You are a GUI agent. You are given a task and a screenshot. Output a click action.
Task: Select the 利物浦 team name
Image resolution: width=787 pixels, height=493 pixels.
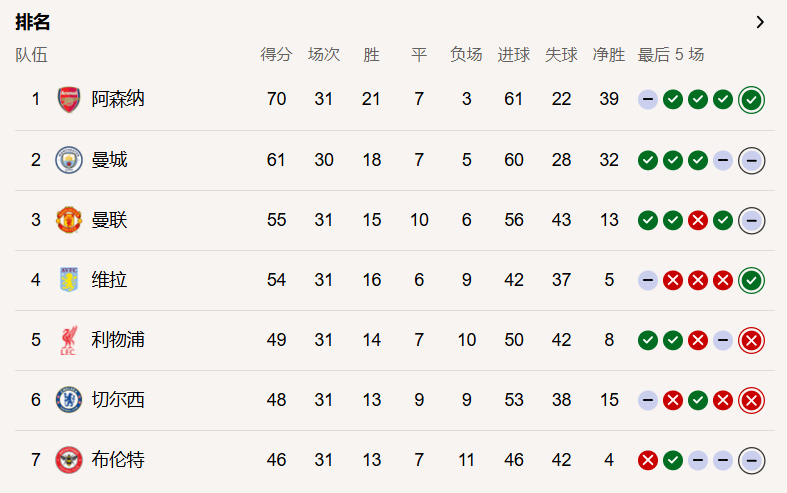pyautogui.click(x=118, y=340)
